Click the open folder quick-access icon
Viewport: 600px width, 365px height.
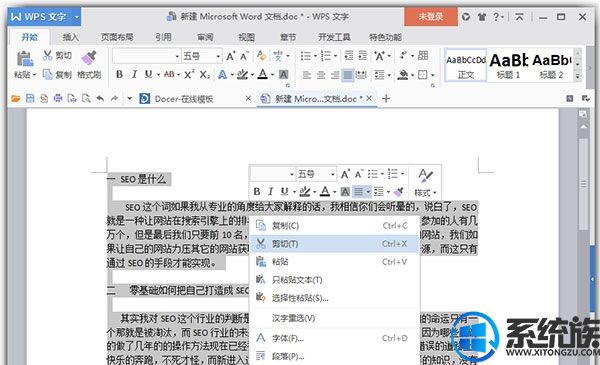point(16,99)
